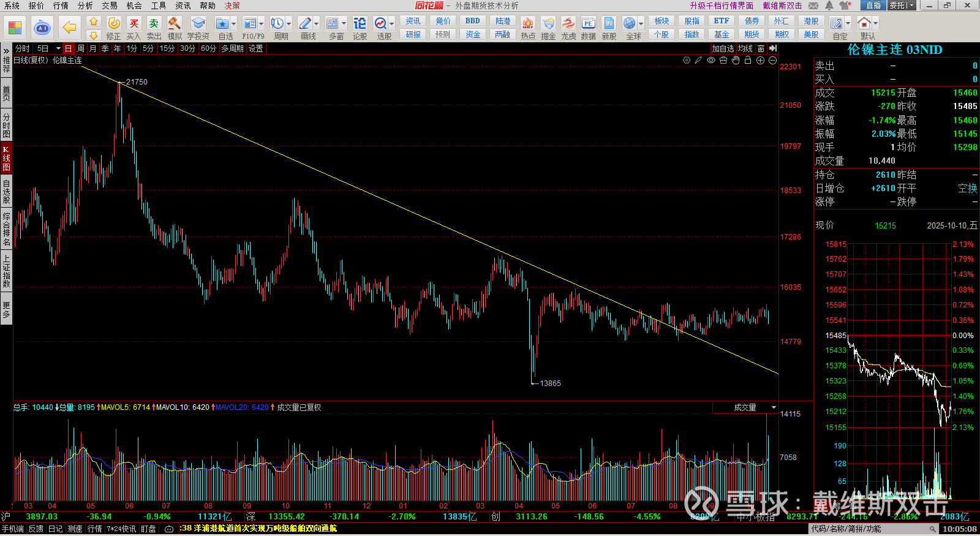Open the 新股 IPO icon
This screenshot has width=980, height=536.
[x=609, y=28]
